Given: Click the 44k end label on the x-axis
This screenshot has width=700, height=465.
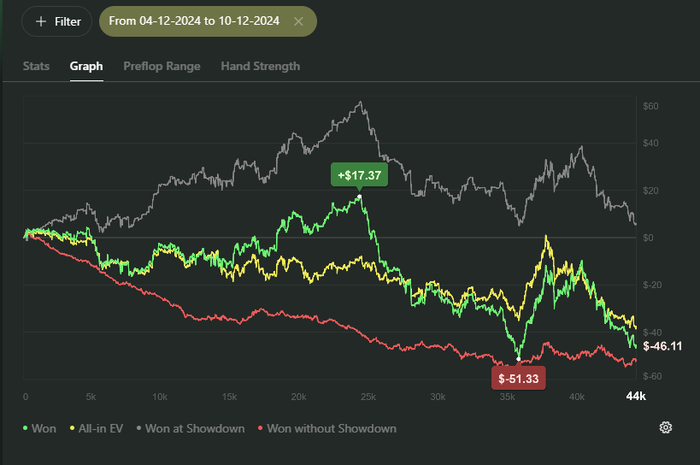Looking at the screenshot, I should pos(635,397).
